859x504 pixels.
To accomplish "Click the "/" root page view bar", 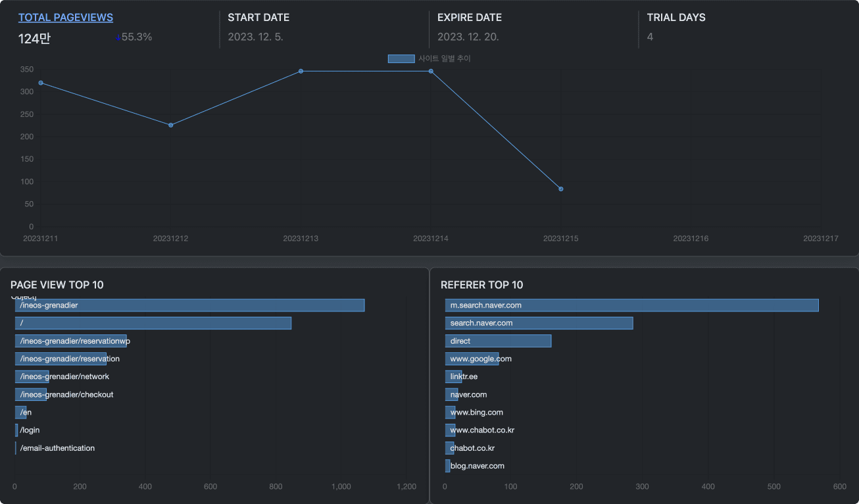I will click(x=153, y=323).
